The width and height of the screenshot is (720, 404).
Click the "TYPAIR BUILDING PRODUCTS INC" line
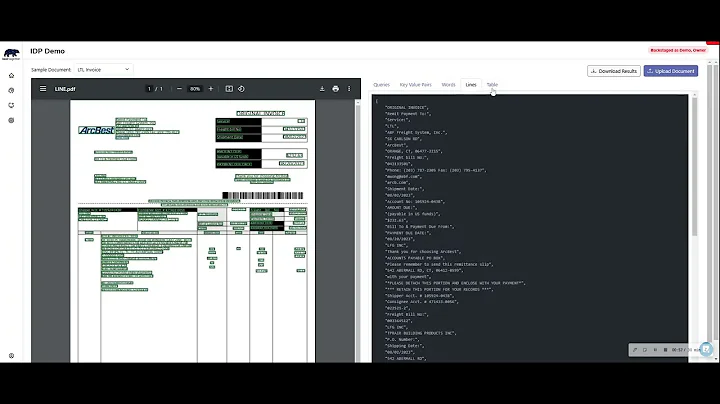tap(421, 333)
